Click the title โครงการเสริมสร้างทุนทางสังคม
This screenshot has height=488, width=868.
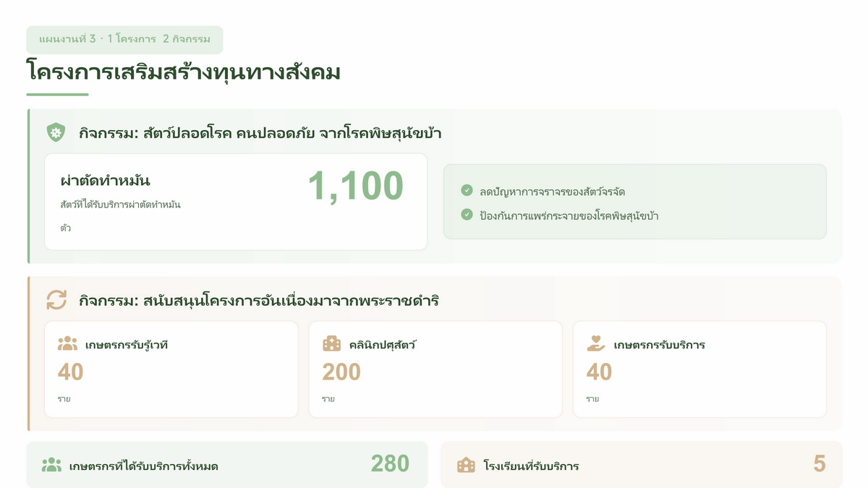coord(183,72)
